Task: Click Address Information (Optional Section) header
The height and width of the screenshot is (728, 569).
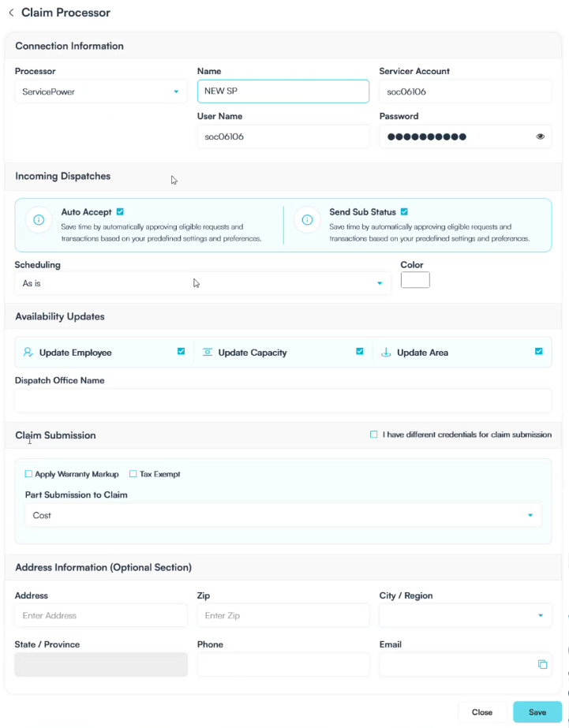Action: (103, 567)
